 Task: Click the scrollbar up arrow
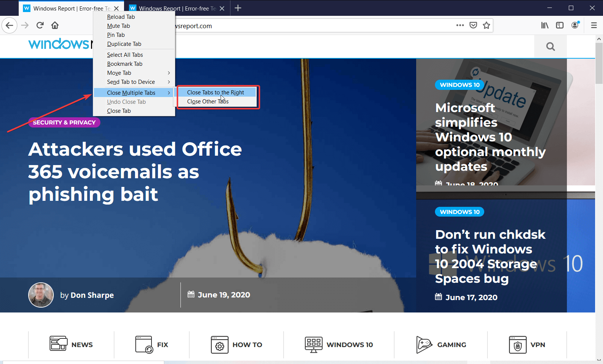click(599, 39)
